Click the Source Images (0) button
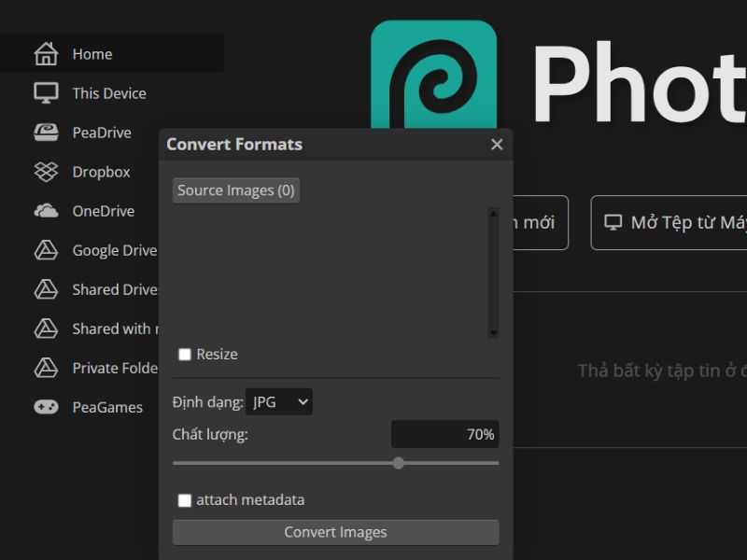747x560 pixels. click(236, 190)
